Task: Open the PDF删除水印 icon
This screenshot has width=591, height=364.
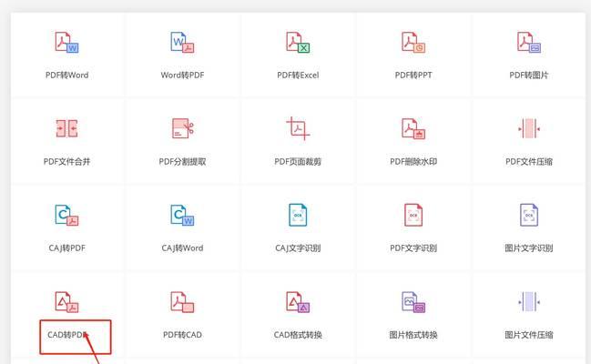Action: 413,128
